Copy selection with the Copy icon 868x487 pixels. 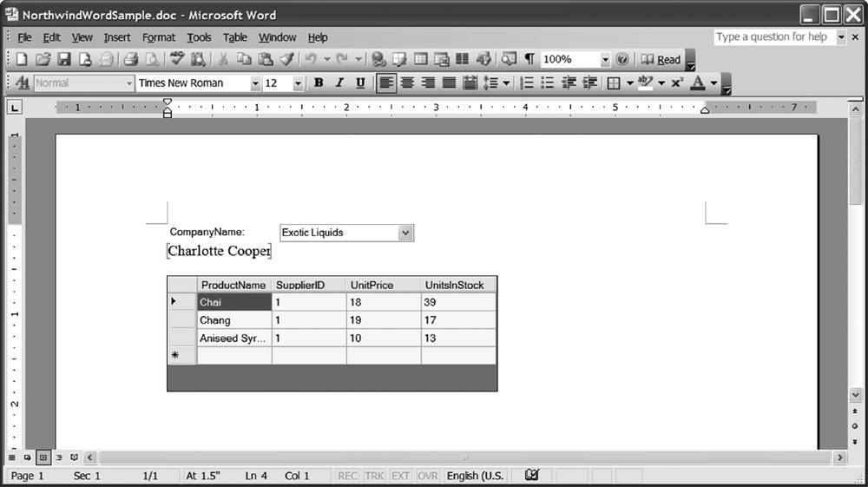[x=244, y=59]
